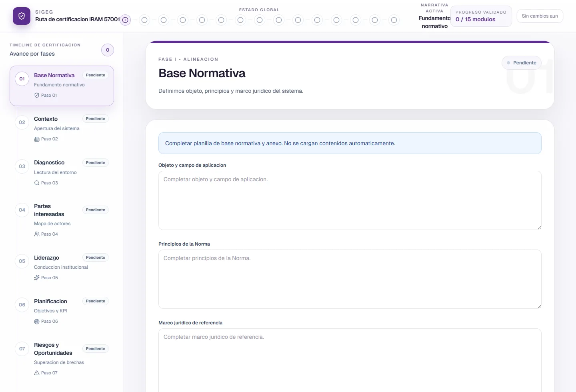Click the 04 number circle in the timeline
576x392 pixels.
(22, 210)
